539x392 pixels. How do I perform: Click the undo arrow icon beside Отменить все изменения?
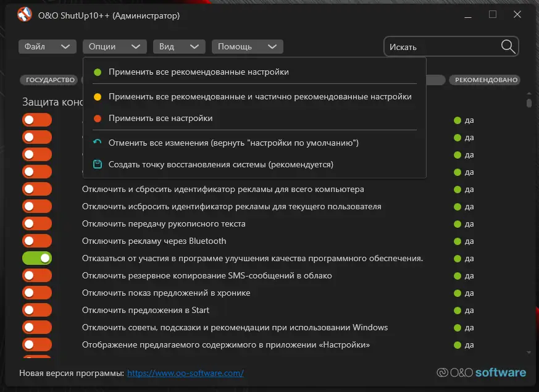[97, 143]
